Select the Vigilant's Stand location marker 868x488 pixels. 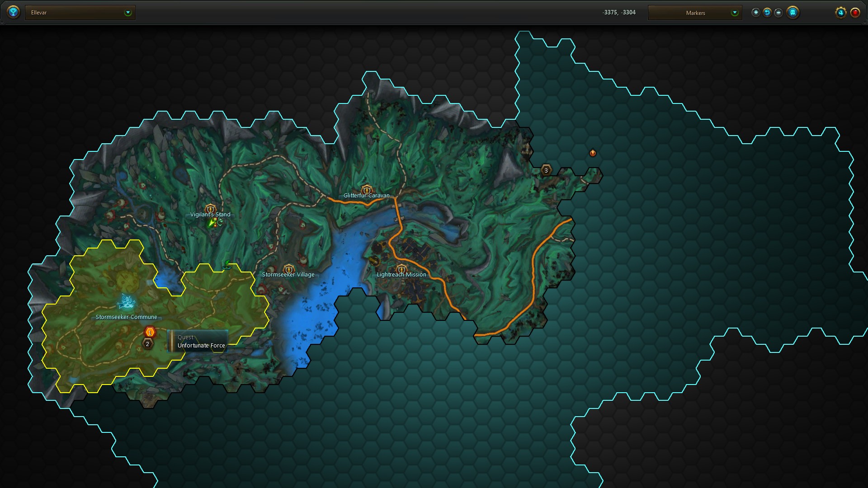[x=210, y=209]
